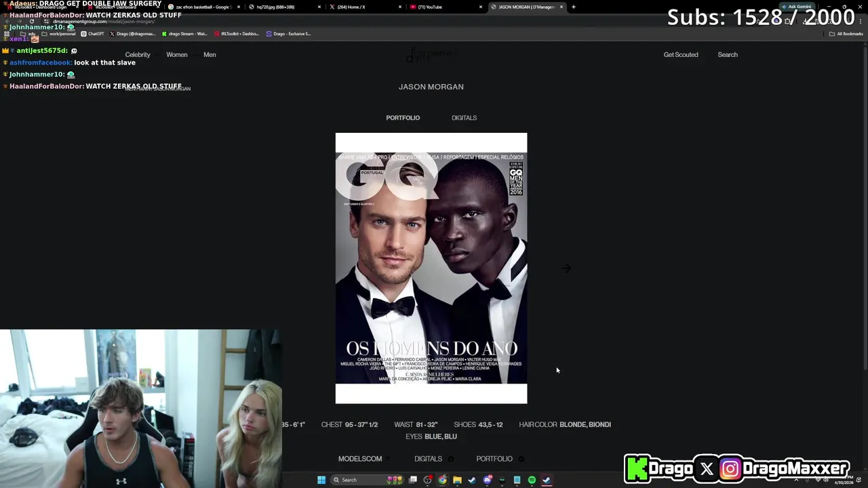
Task: Open the ChatGPT bookmark
Action: coord(93,33)
